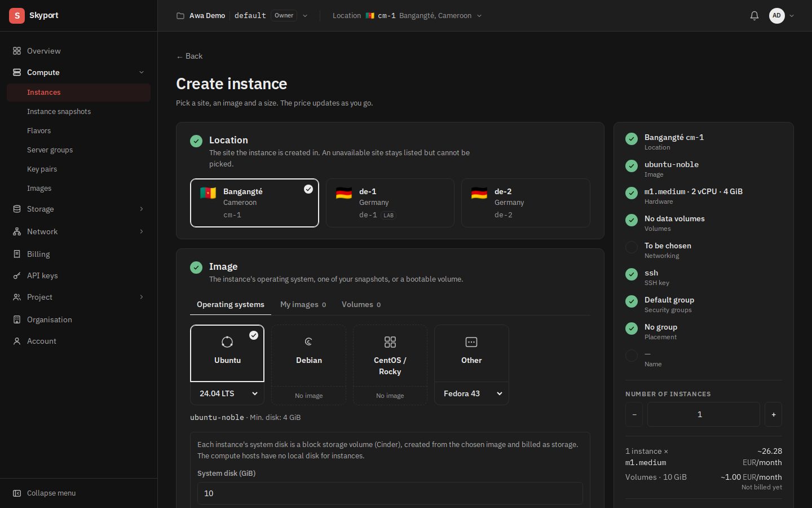Screen dimensions: 812x508
Task: Expand the Network section chevron
Action: [142, 231]
